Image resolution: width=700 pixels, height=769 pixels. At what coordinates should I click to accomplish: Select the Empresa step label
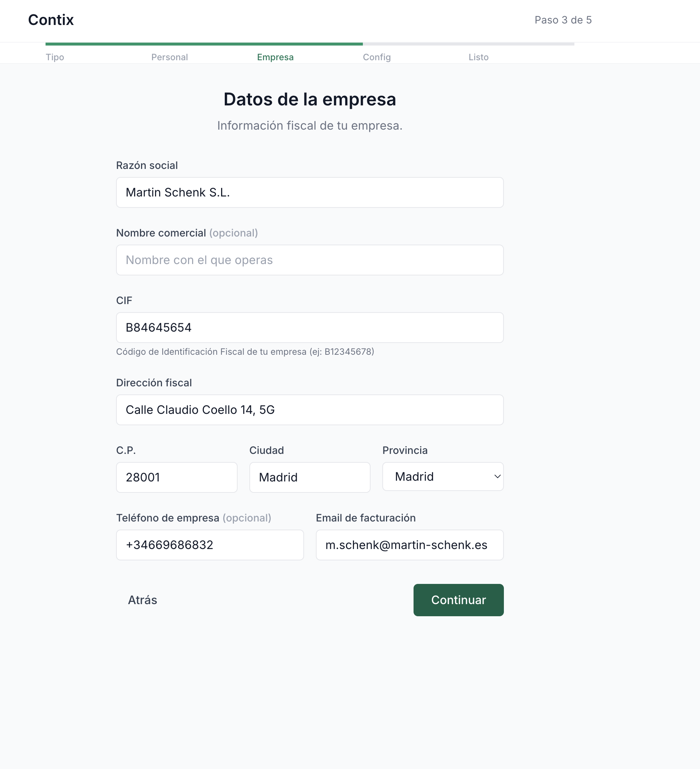coord(275,57)
